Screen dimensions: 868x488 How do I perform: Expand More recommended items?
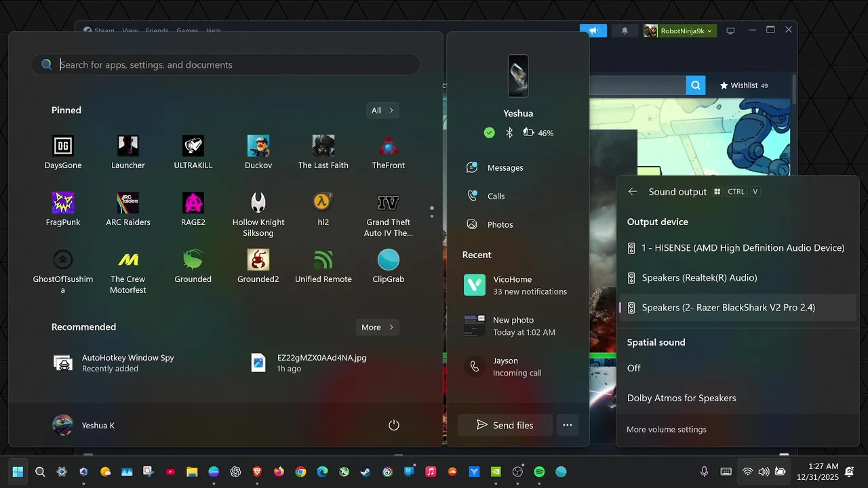coord(377,327)
